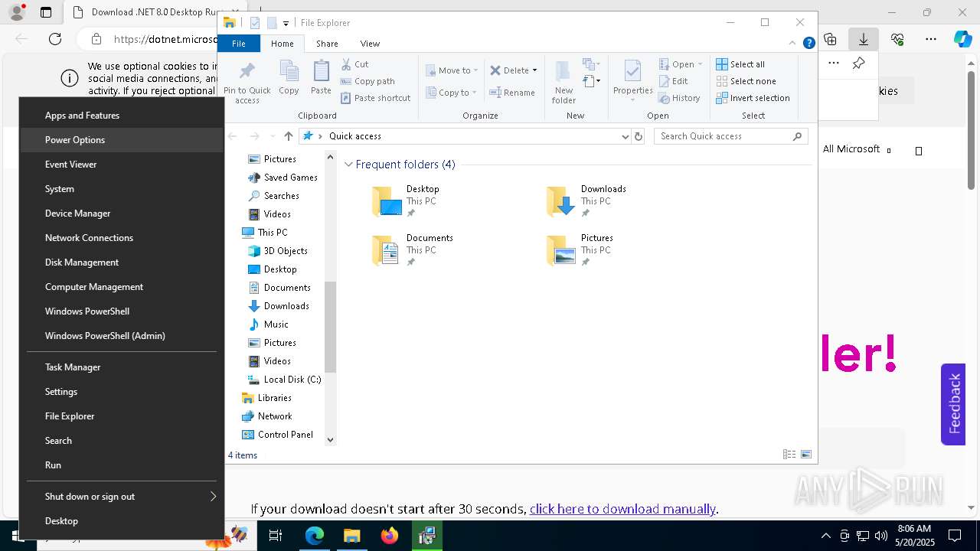Choose Windows PowerShell (Admin) entry
This screenshot has width=980, height=551.
pos(122,336)
